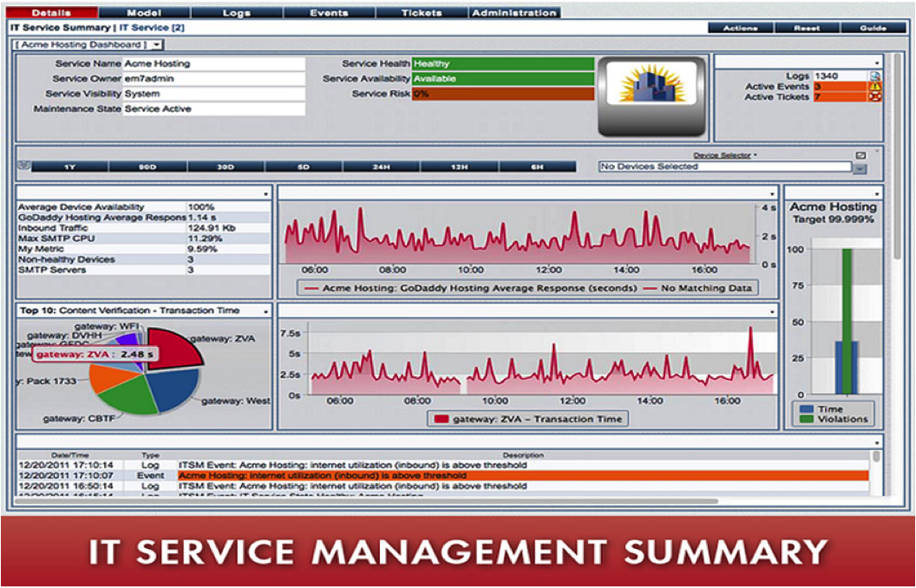Select the 12H time range
The image size is (916, 588).
(x=459, y=167)
